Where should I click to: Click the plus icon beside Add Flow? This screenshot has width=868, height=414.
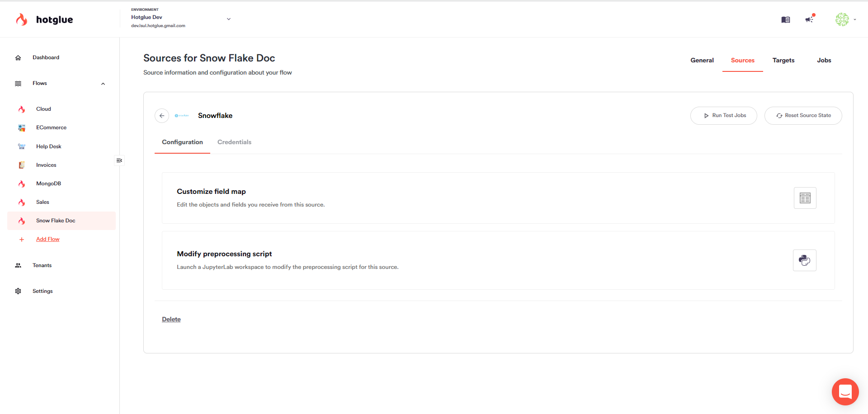pyautogui.click(x=22, y=240)
